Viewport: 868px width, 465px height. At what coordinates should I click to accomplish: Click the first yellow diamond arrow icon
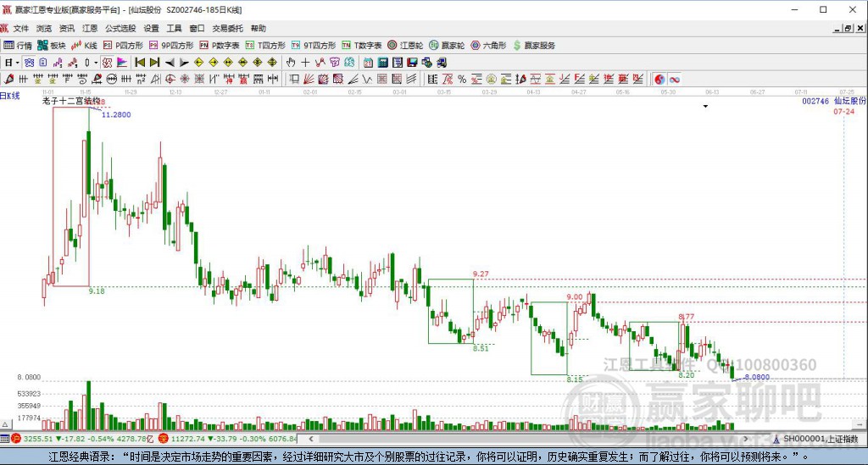[x=199, y=63]
